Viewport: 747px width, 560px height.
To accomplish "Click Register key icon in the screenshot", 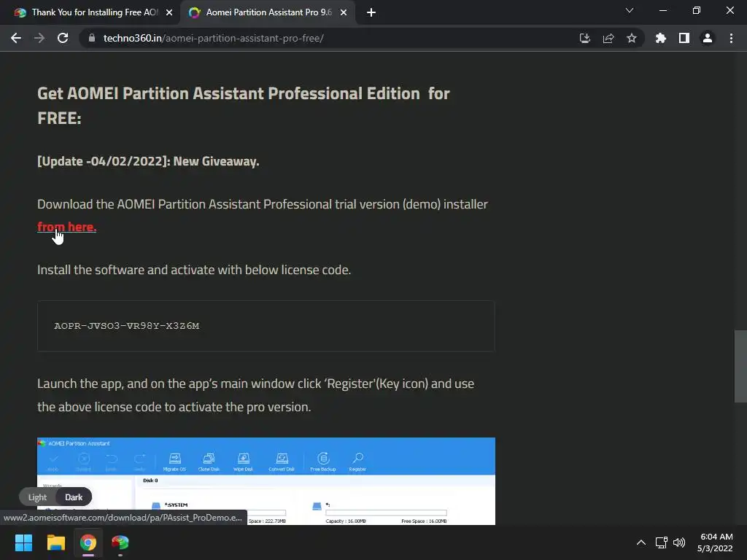I will [x=357, y=462].
